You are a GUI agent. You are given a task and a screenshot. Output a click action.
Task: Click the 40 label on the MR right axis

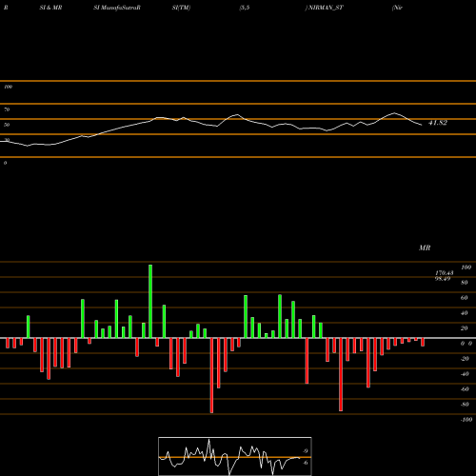(x=465, y=313)
